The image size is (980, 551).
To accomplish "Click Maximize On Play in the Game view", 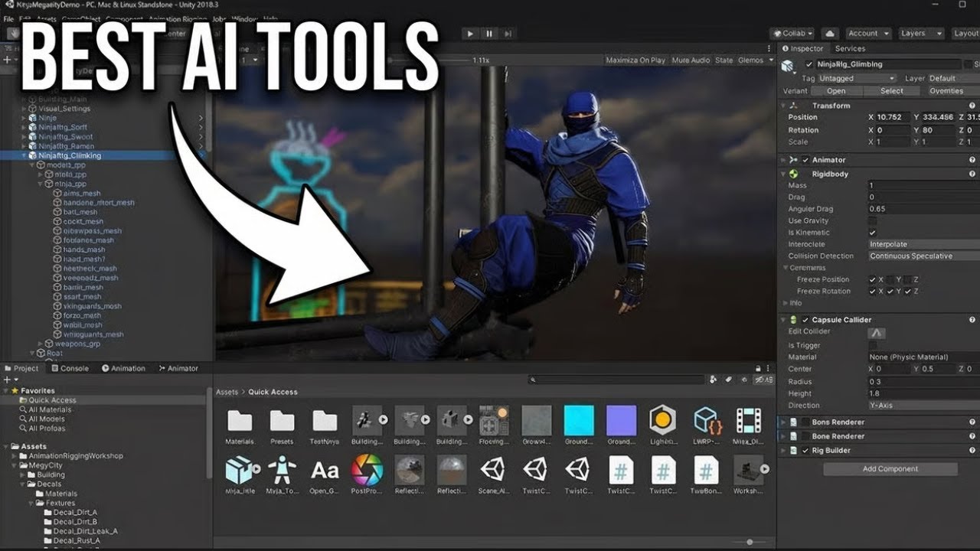I will click(635, 60).
